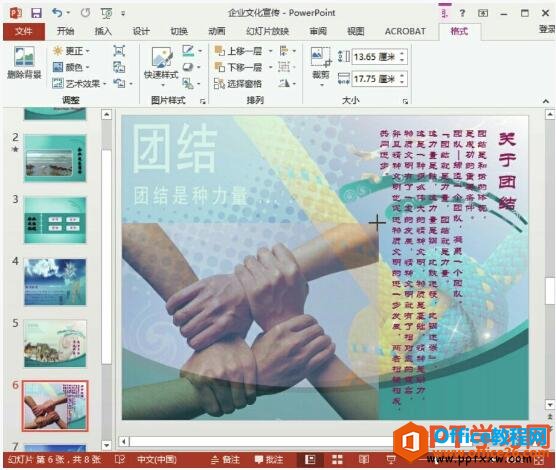
Task: Open the Picture Styles (图片样式) dialog launcher
Action: pyautogui.click(x=203, y=101)
